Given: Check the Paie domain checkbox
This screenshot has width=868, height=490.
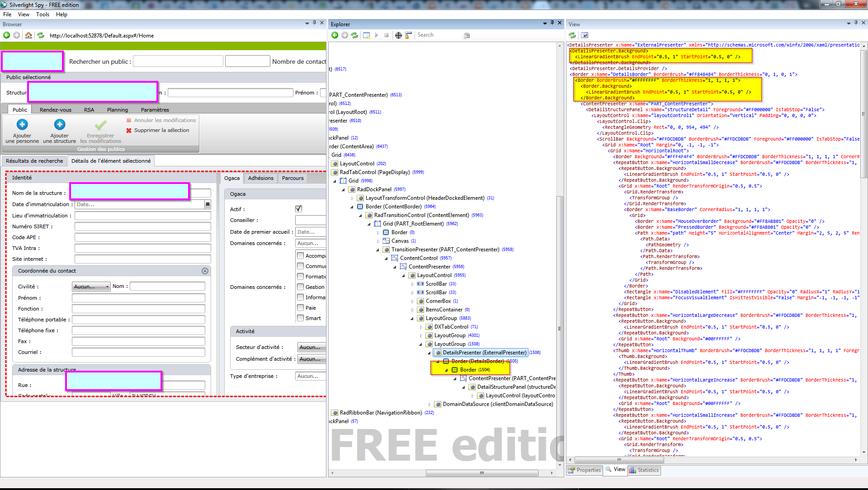Looking at the screenshot, I should click(300, 307).
